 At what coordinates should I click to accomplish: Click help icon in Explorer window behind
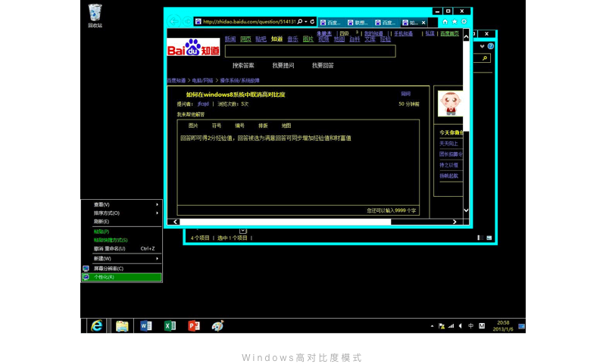tap(490, 46)
